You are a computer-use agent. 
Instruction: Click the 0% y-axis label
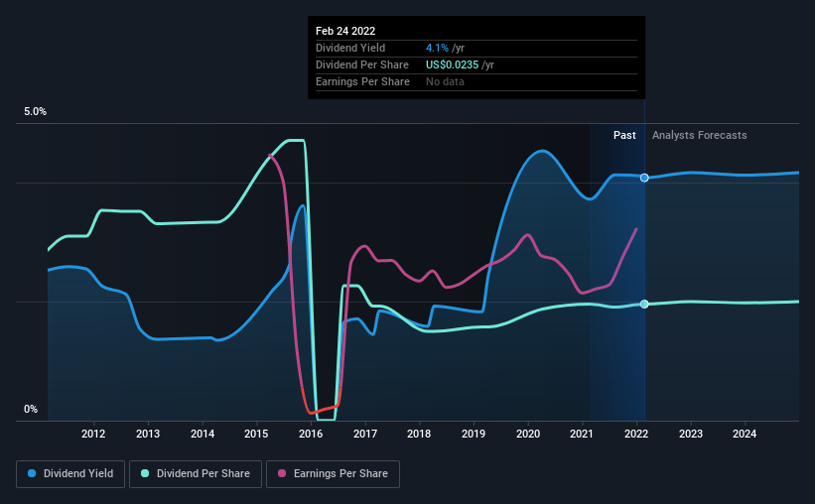click(31, 410)
